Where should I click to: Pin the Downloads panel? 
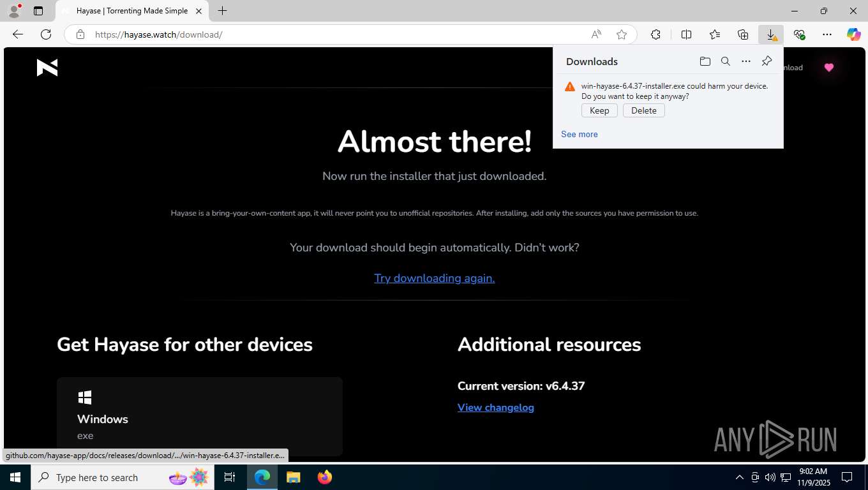[767, 61]
